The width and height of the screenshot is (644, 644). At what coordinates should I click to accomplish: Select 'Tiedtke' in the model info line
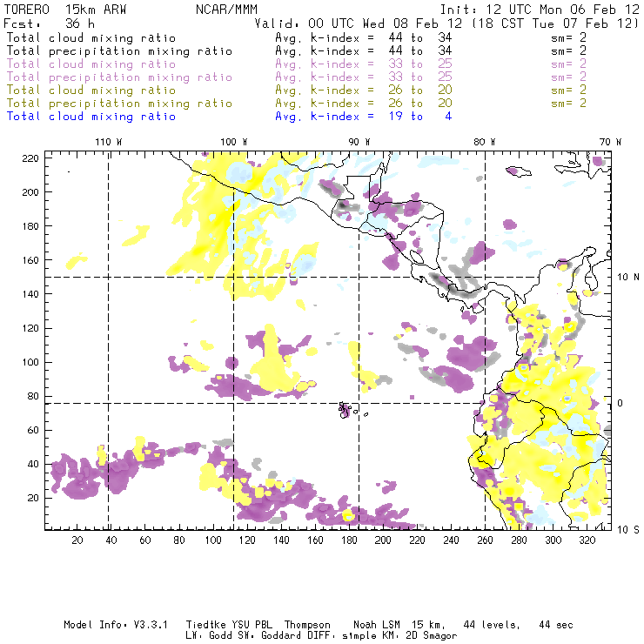(205, 625)
